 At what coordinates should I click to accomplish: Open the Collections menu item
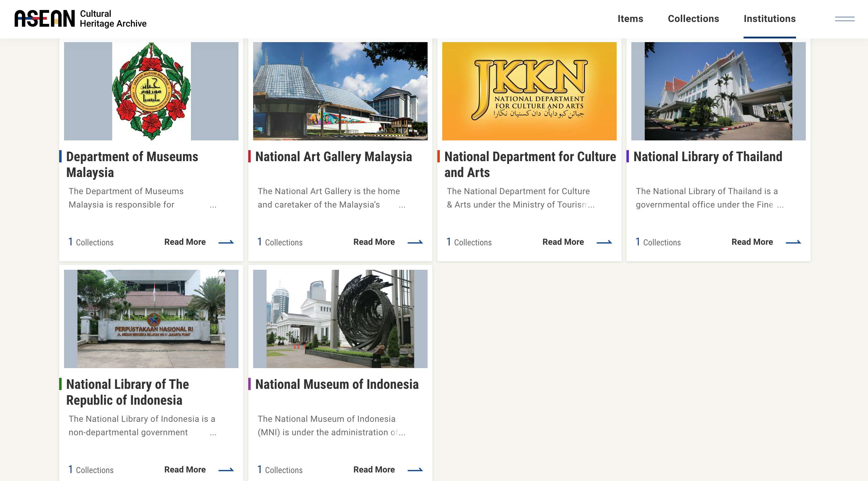(x=693, y=19)
